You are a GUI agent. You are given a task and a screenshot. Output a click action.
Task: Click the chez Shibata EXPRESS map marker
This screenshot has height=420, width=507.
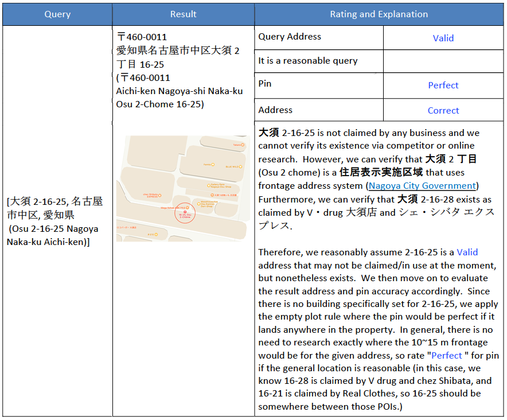click(160, 196)
